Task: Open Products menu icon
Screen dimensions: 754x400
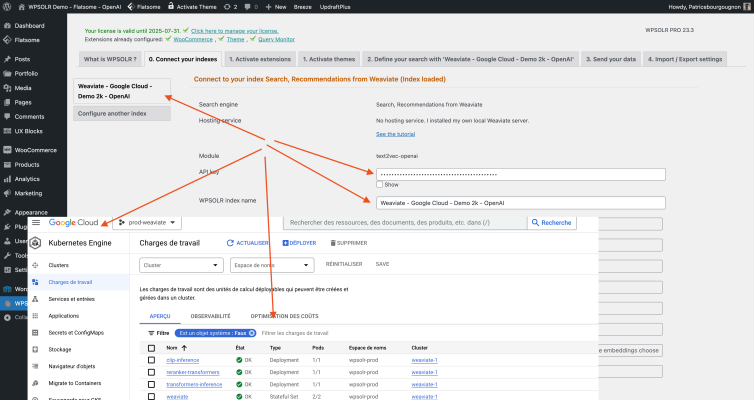Action: 7,164
